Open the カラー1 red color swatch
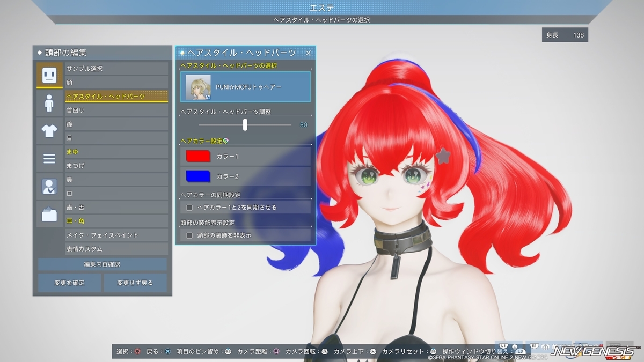The width and height of the screenshot is (644, 362). (x=198, y=156)
